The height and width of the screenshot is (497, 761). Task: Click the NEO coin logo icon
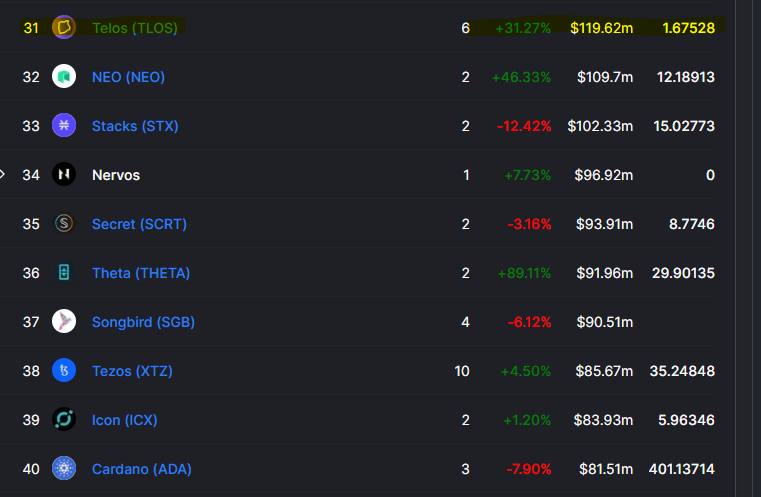pos(64,76)
